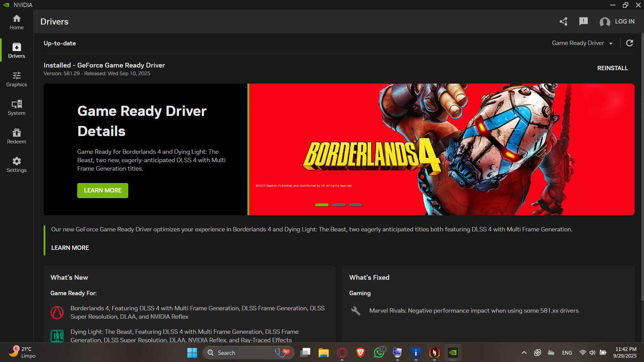Show hidden system tray icons
This screenshot has width=644, height=362.
[524, 353]
